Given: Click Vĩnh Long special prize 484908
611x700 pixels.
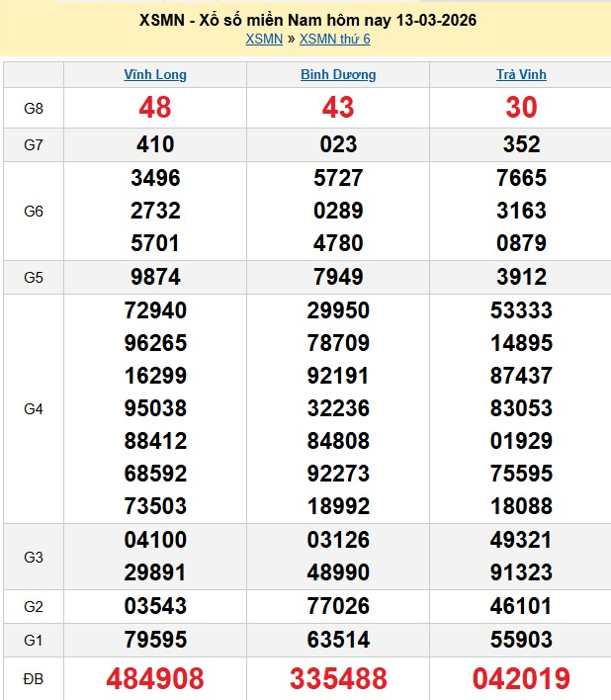Looking at the screenshot, I should [x=155, y=678].
